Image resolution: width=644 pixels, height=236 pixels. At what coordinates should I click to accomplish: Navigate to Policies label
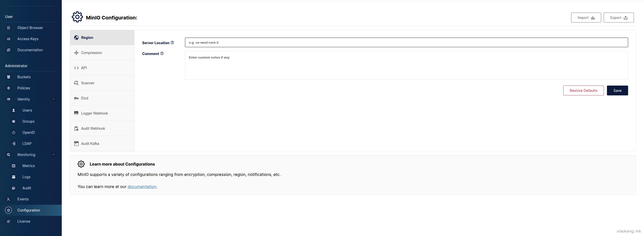[24, 88]
